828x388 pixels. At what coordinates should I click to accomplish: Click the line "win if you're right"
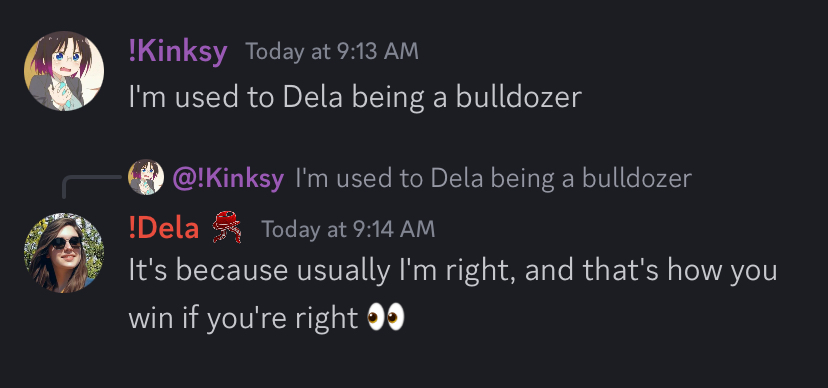coord(244,318)
